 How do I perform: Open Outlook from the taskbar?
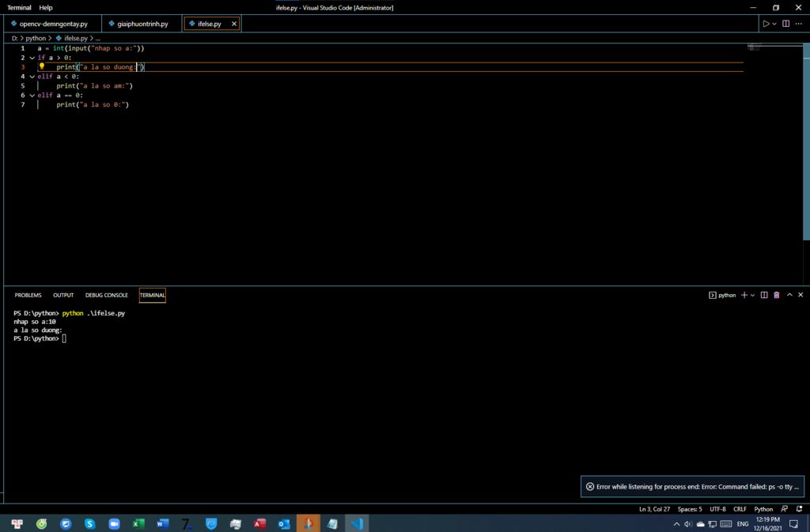(x=284, y=524)
